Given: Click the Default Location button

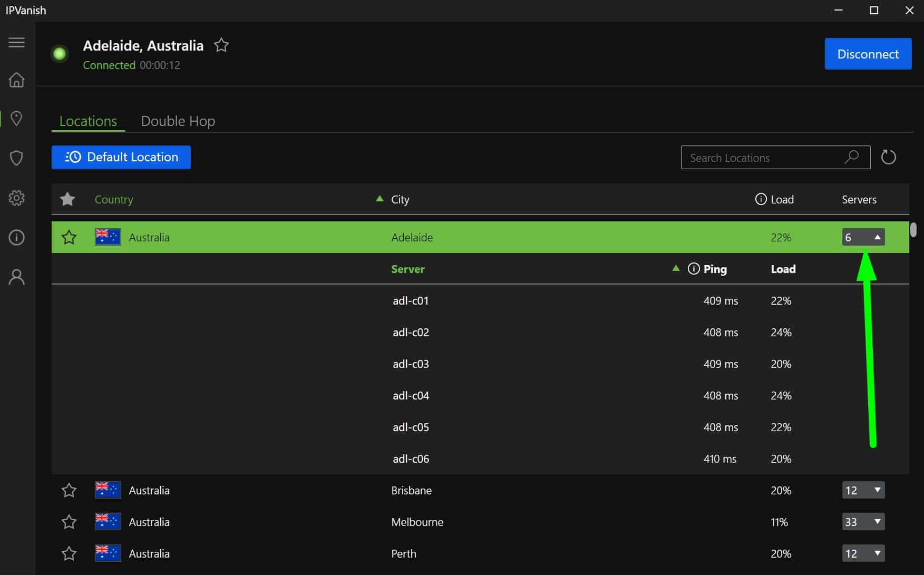Looking at the screenshot, I should [x=121, y=157].
